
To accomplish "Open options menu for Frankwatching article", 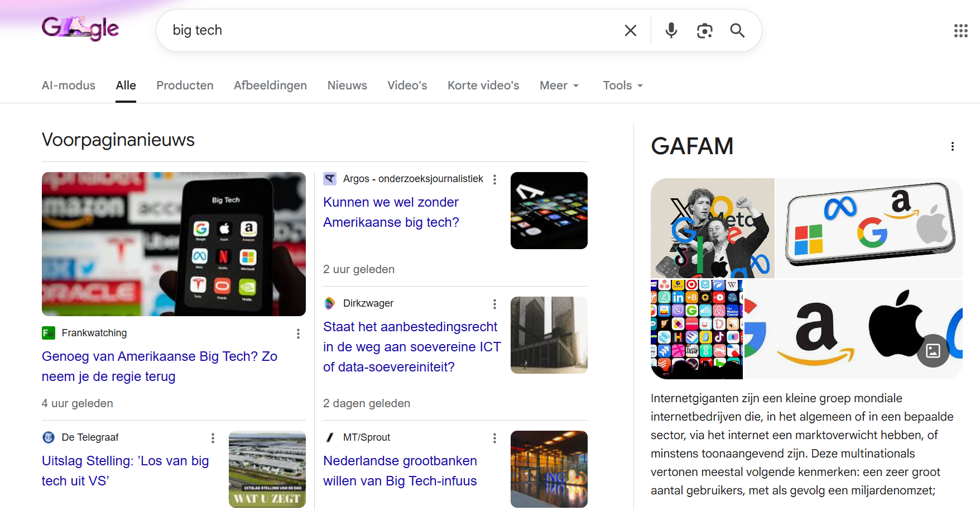I will 298,333.
